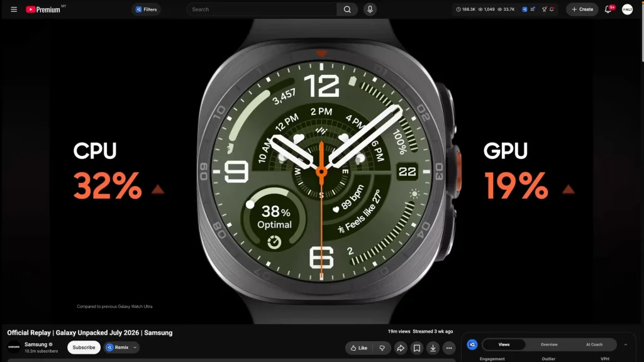Like the video
This screenshot has width=644, height=362.
[359, 348]
